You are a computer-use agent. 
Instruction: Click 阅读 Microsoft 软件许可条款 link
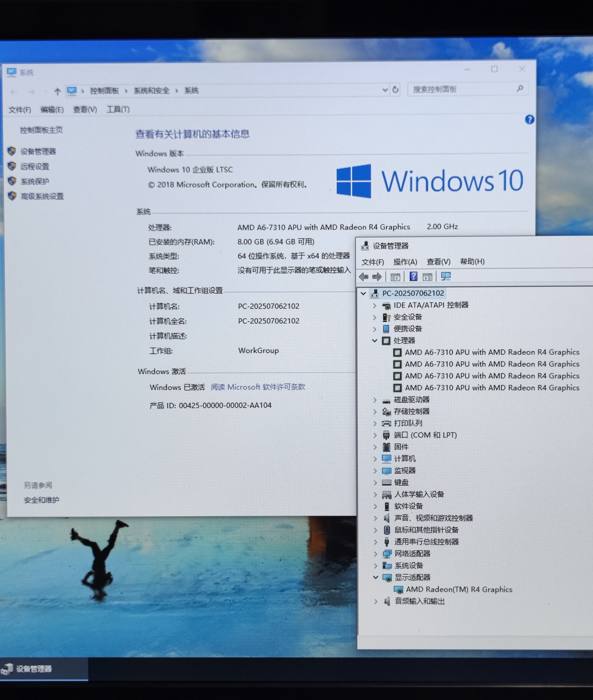point(258,387)
